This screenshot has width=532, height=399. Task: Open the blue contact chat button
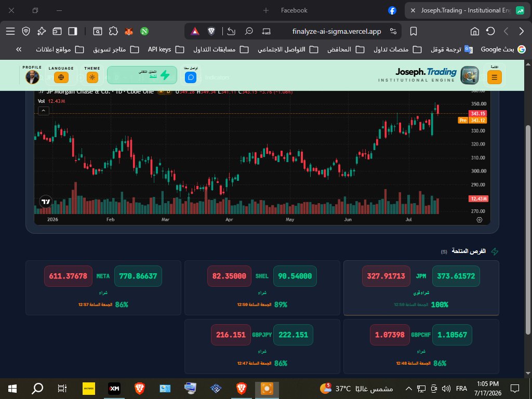tap(191, 77)
